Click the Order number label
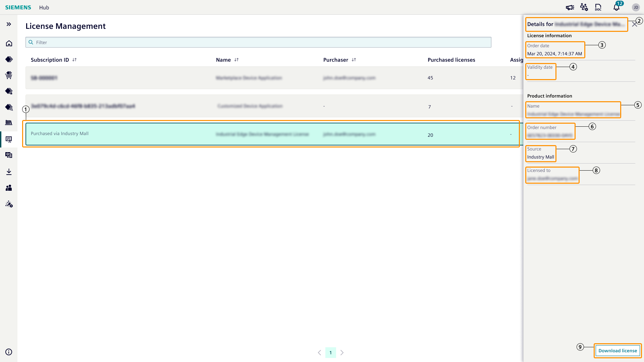Image resolution: width=644 pixels, height=362 pixels. (x=542, y=127)
